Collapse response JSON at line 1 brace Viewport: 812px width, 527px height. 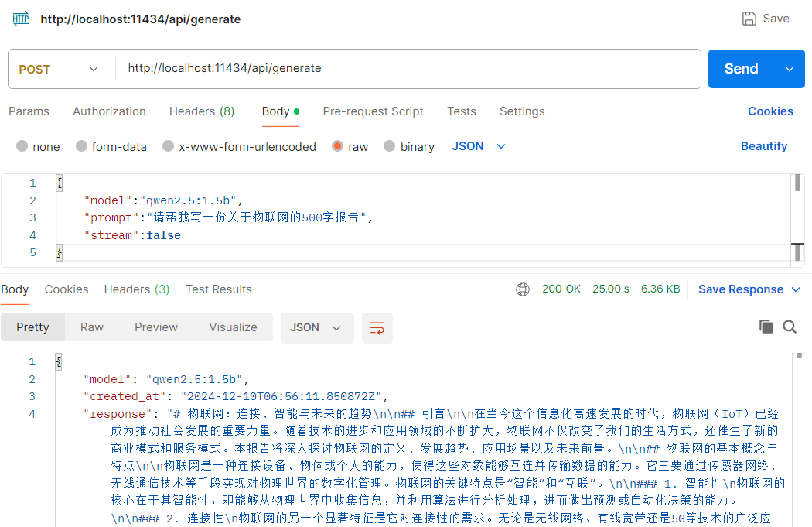[59, 361]
